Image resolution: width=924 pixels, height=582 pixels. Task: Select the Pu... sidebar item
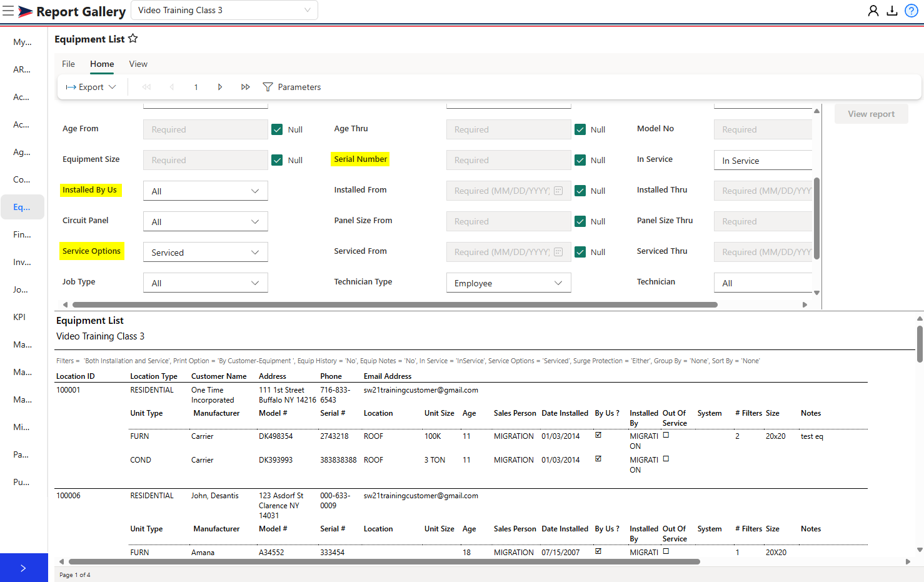(23, 482)
